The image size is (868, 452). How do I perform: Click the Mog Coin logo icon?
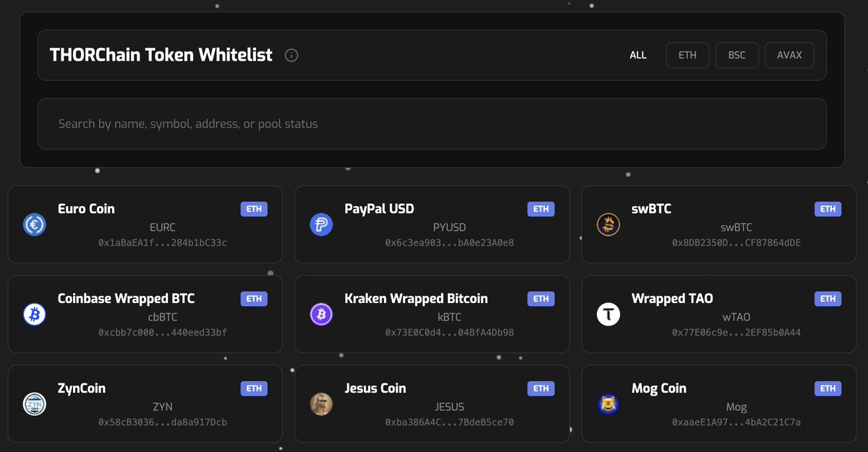coord(608,404)
